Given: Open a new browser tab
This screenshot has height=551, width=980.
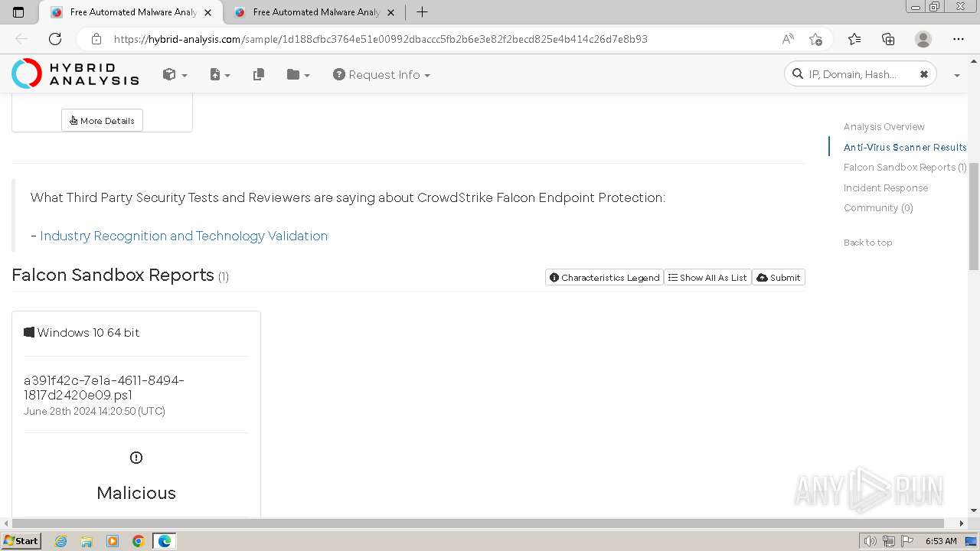Looking at the screenshot, I should click(x=422, y=12).
